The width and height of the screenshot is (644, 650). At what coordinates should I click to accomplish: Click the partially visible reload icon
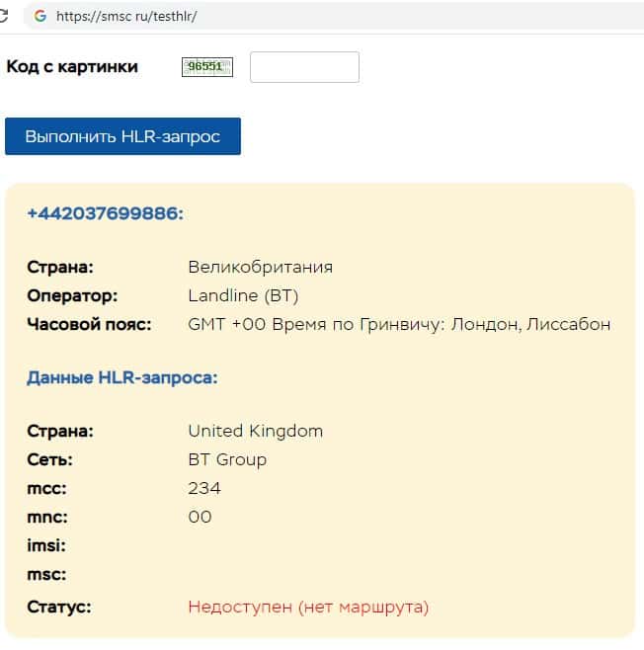click(3, 17)
